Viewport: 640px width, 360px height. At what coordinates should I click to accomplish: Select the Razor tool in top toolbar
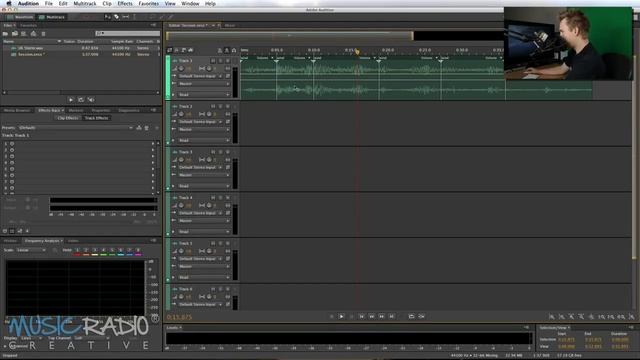click(x=116, y=17)
